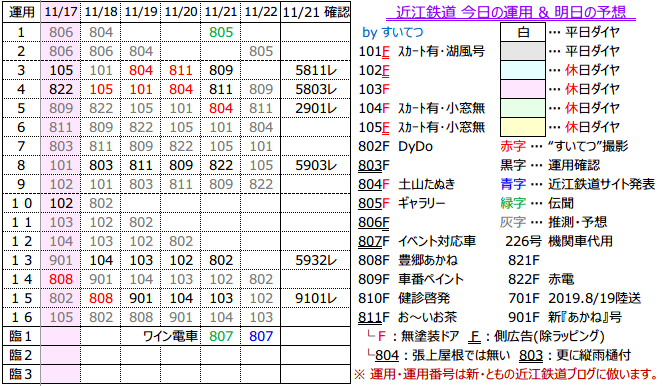Click the F：無塗装ドア note
The height and width of the screenshot is (386, 670).
(x=414, y=336)
